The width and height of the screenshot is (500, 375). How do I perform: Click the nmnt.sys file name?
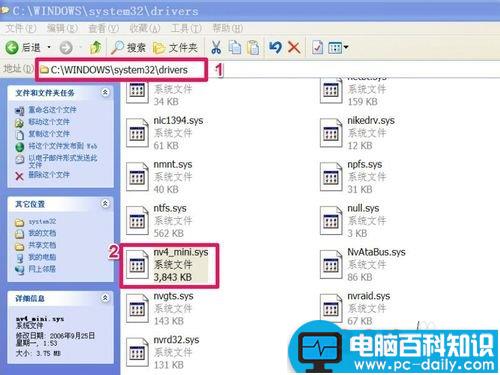[x=173, y=164]
